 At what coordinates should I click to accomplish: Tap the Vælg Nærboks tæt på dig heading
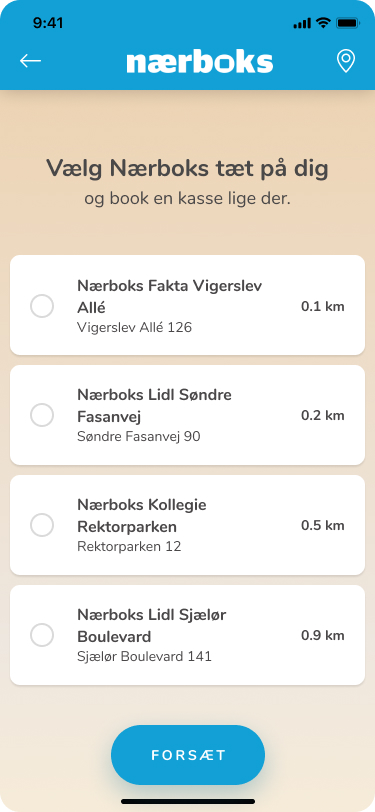pyautogui.click(x=188, y=169)
